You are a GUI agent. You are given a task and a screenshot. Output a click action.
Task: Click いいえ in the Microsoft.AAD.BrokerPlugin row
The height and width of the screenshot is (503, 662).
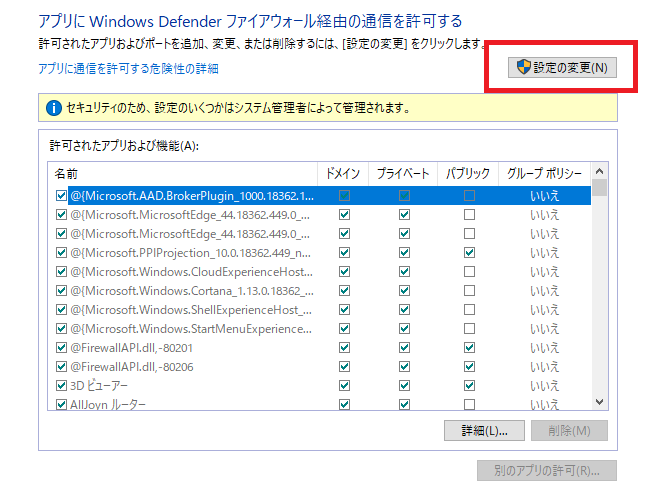544,196
